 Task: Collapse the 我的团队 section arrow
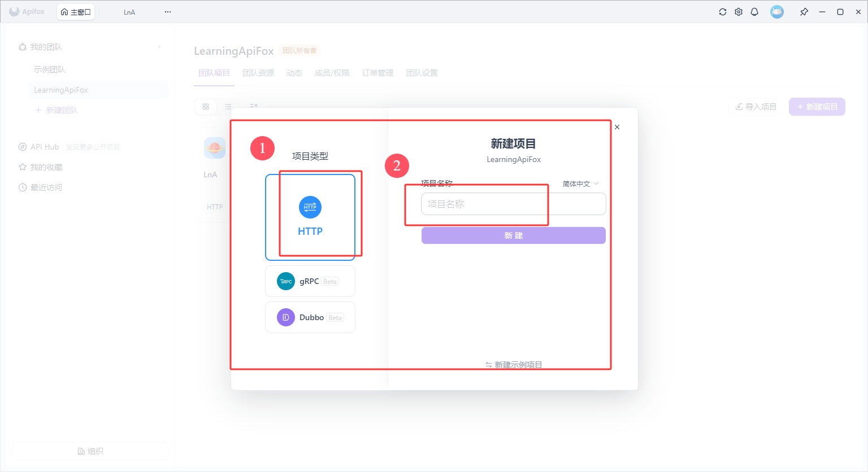pos(159,47)
